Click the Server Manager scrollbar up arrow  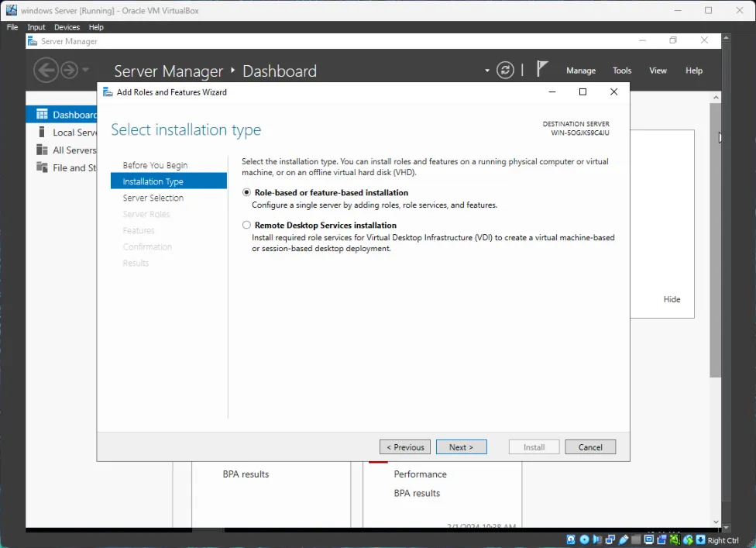click(x=716, y=97)
